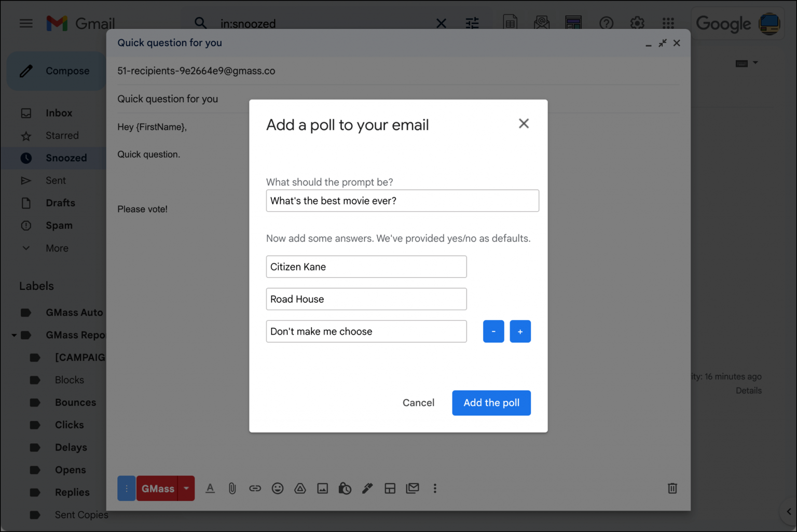
Task: Edit the poll prompt text field
Action: point(402,201)
